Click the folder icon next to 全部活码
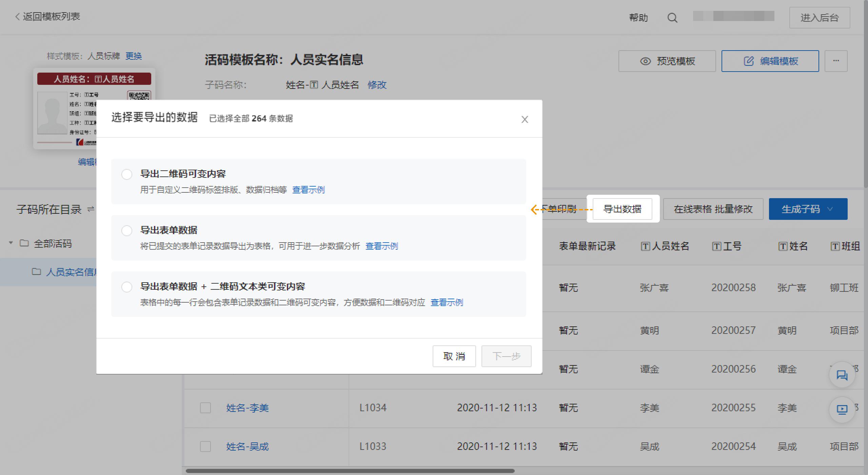 24,244
